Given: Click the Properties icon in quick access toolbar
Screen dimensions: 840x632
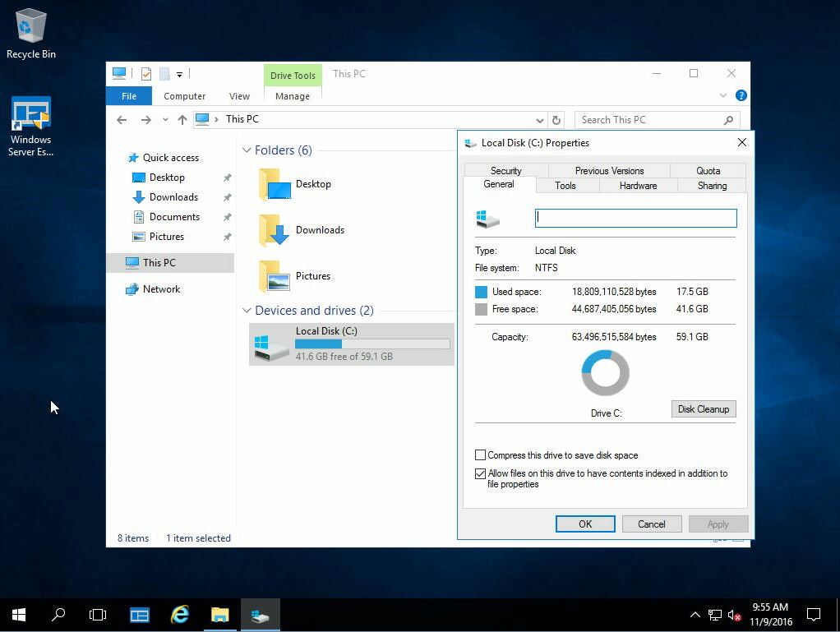Looking at the screenshot, I should coord(146,74).
